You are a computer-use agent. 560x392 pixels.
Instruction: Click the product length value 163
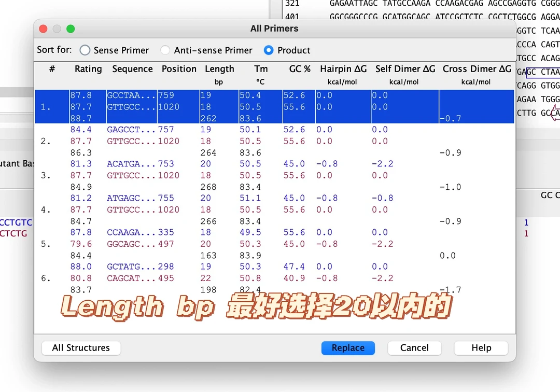(208, 256)
